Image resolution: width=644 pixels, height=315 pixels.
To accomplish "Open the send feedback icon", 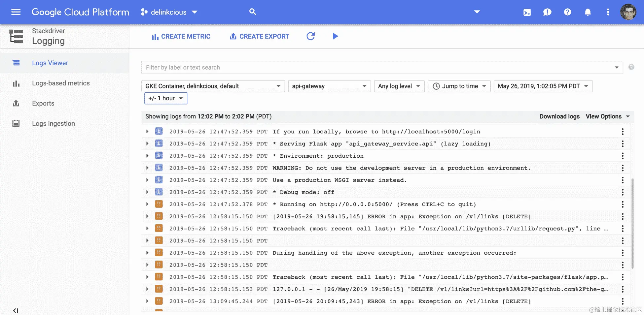I will pos(547,12).
